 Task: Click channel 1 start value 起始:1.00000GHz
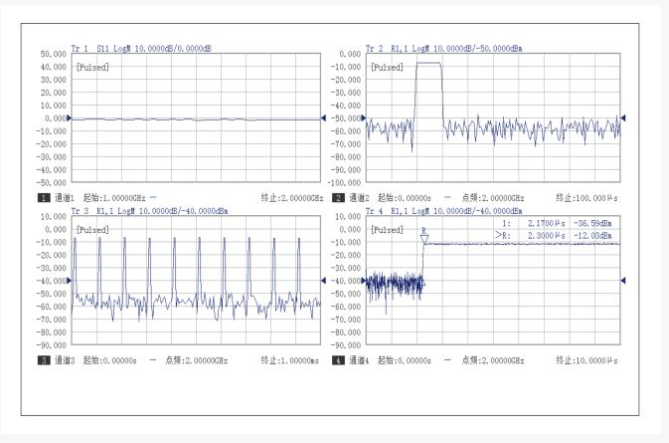click(114, 198)
